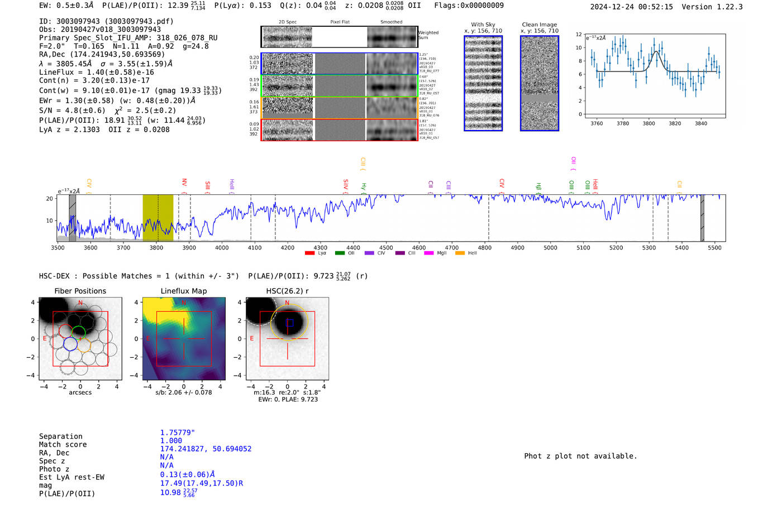The image size is (782, 532).
Task: Select the blue fiber circle in Fiber Positions
Action: 70,344
